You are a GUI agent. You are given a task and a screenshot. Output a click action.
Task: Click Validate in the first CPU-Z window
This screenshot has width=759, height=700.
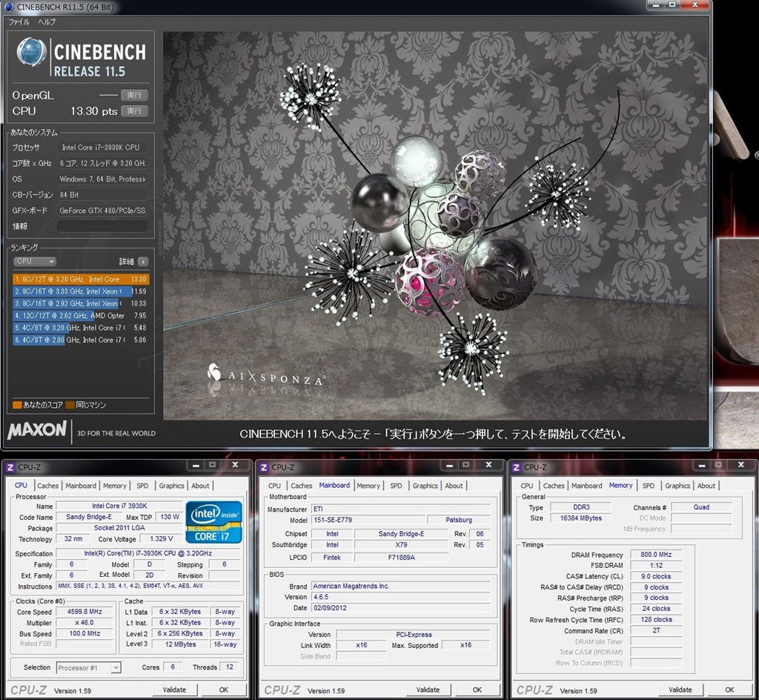tap(174, 690)
